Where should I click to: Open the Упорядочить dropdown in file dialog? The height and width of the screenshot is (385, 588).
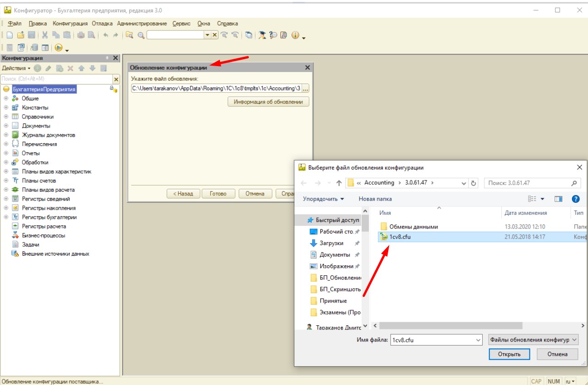pos(323,199)
